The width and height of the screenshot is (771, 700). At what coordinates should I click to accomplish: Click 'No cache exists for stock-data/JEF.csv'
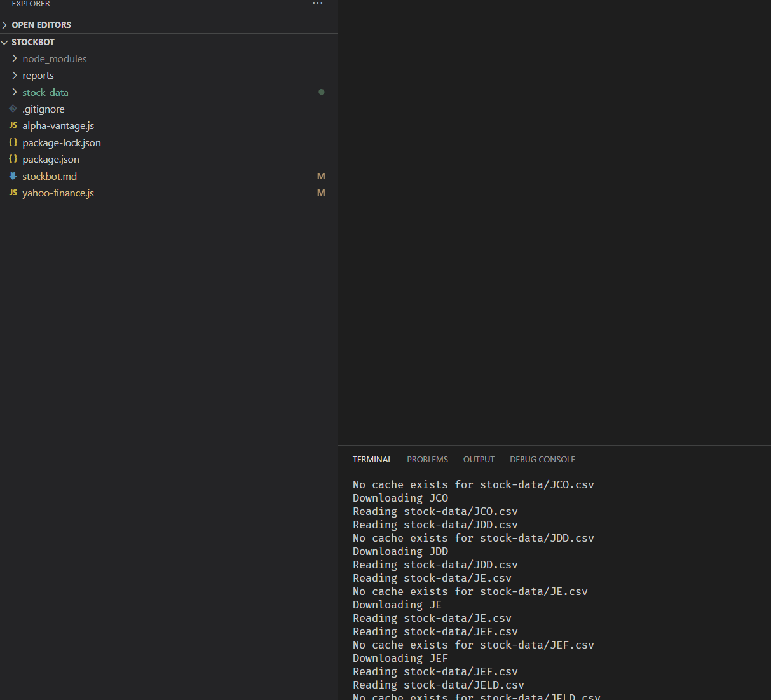point(474,645)
